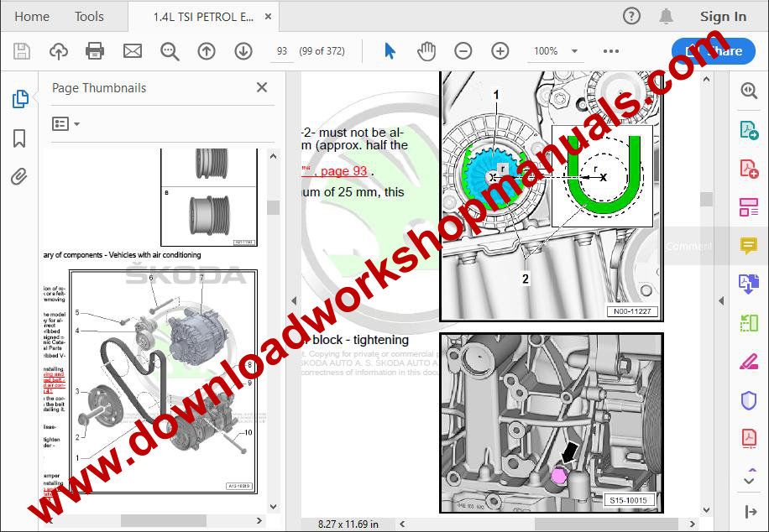This screenshot has width=769, height=532.
Task: Click the Save file floppy icon
Action: tap(22, 51)
